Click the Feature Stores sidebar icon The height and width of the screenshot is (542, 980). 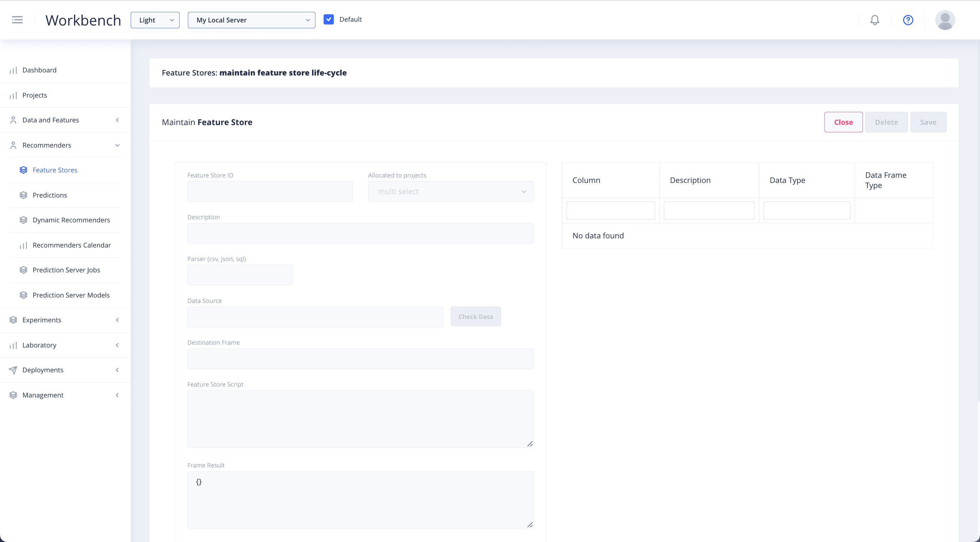tap(23, 170)
